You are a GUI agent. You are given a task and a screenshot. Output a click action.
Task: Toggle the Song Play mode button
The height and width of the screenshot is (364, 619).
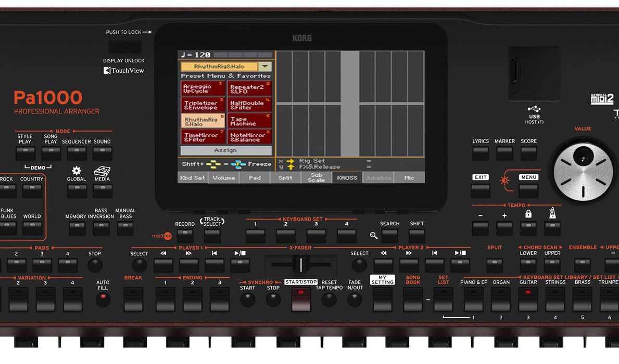[x=51, y=153]
